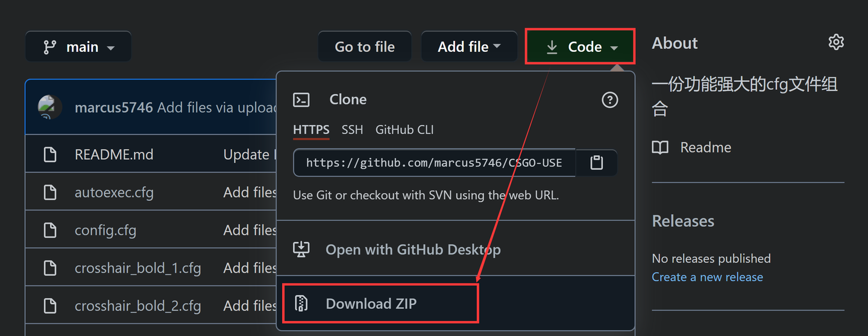Open the Add file dropdown
868x336 pixels.
(x=469, y=47)
